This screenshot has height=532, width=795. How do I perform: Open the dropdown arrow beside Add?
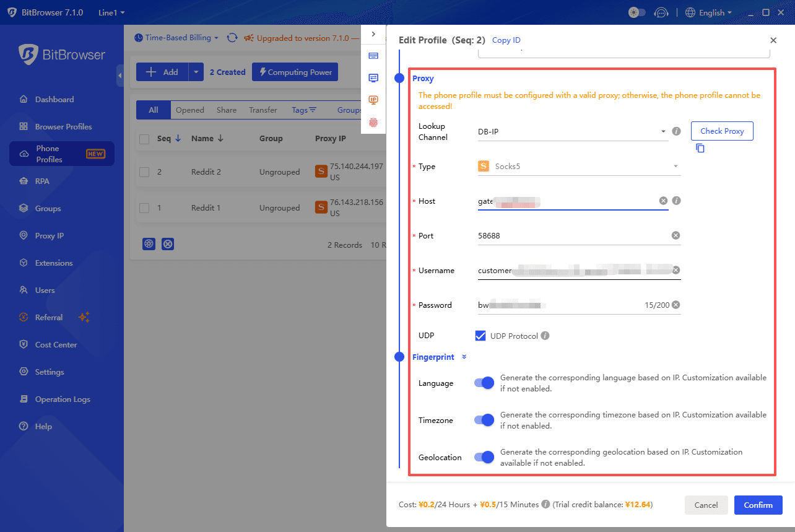click(x=196, y=72)
